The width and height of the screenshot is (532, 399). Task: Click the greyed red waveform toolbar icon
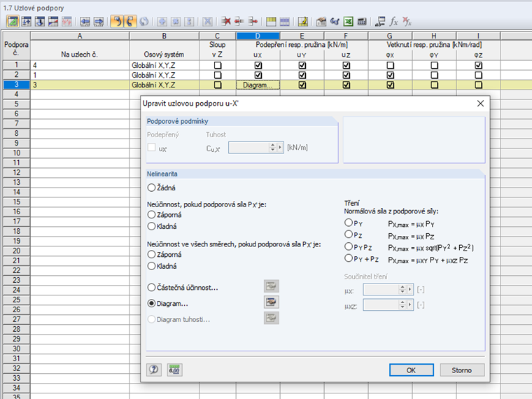66,22
